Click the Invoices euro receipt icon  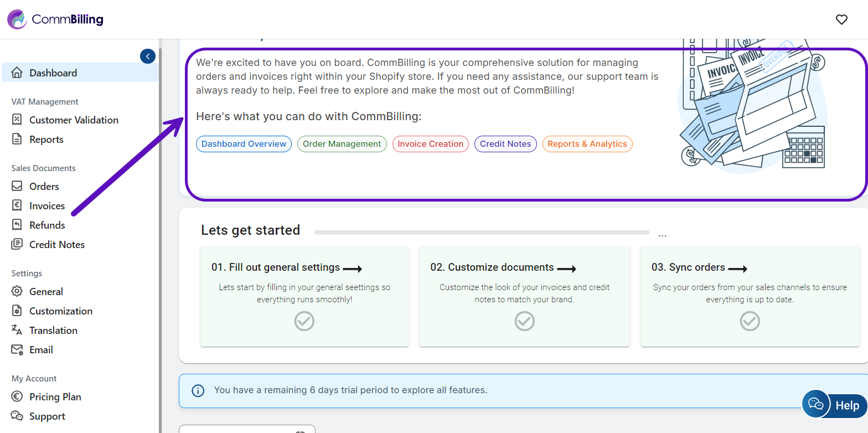pyautogui.click(x=17, y=205)
